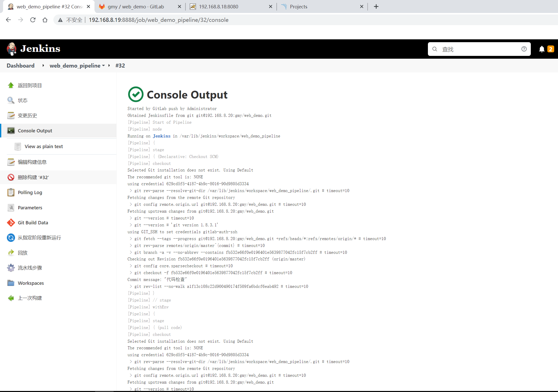Click 流水线步骤 sidebar link
The image size is (558, 392).
coord(30,268)
